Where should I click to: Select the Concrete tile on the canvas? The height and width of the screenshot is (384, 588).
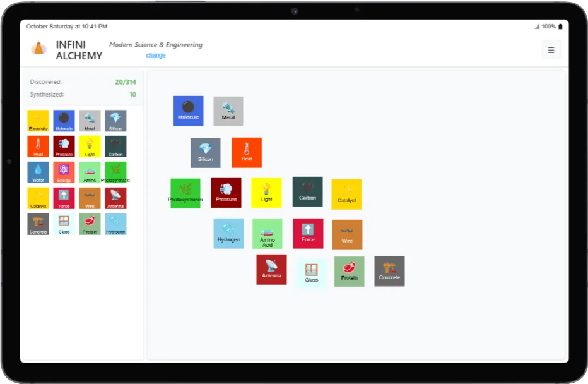pyautogui.click(x=389, y=271)
